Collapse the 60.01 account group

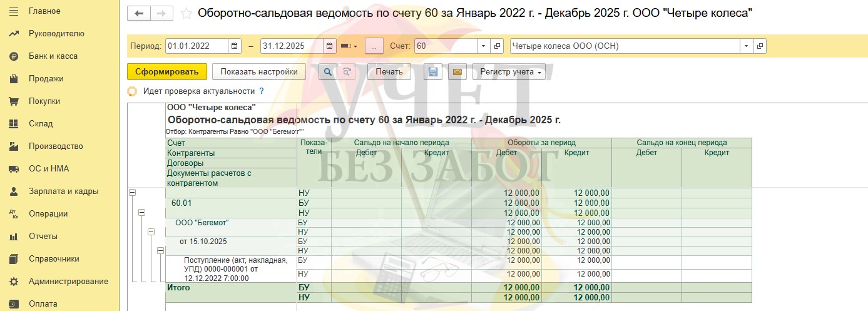(141, 213)
